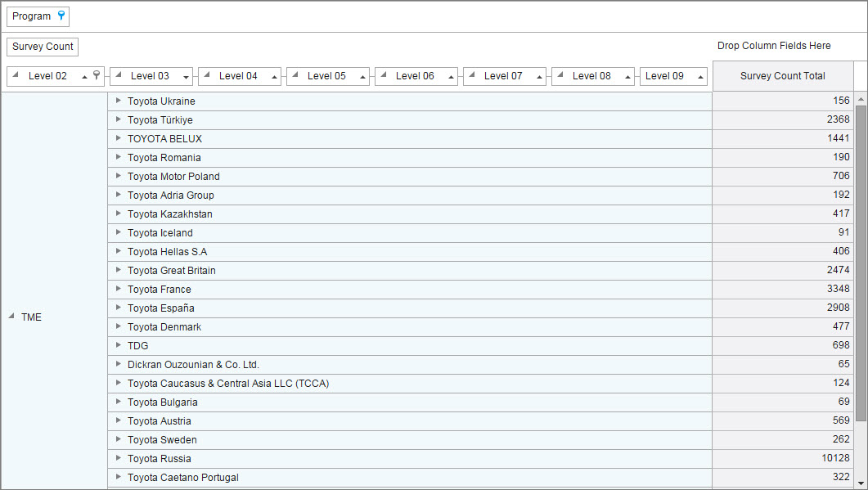This screenshot has height=490, width=868.
Task: Click the vertical scrollbar thumb
Action: click(x=861, y=263)
